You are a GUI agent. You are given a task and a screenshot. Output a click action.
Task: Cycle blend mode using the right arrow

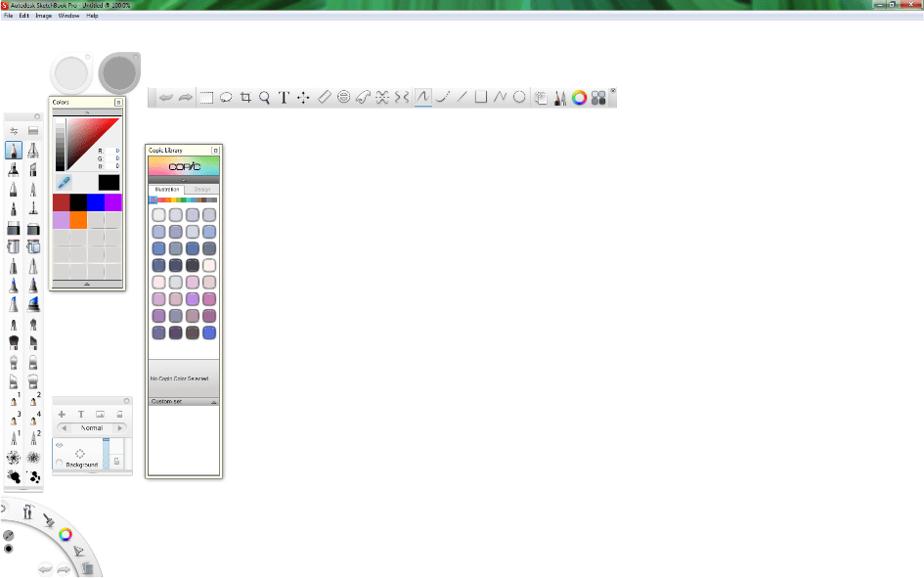pos(120,427)
